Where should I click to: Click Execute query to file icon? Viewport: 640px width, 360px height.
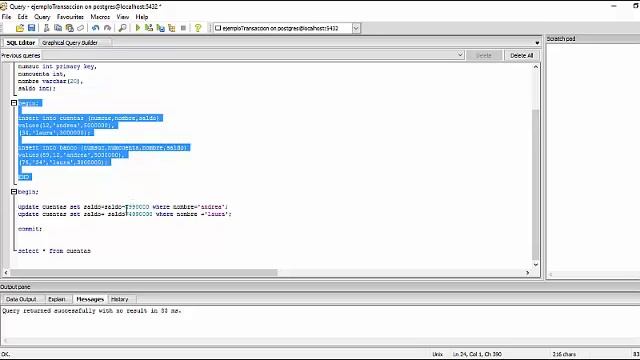pyautogui.click(x=160, y=28)
